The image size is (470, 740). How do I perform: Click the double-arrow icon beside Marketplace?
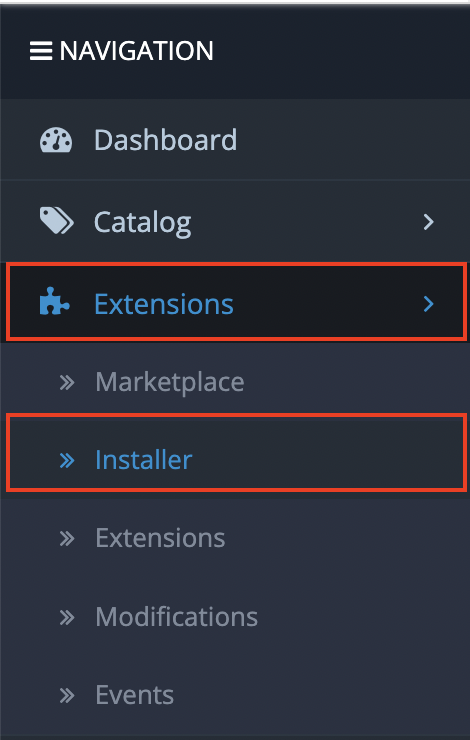(67, 382)
